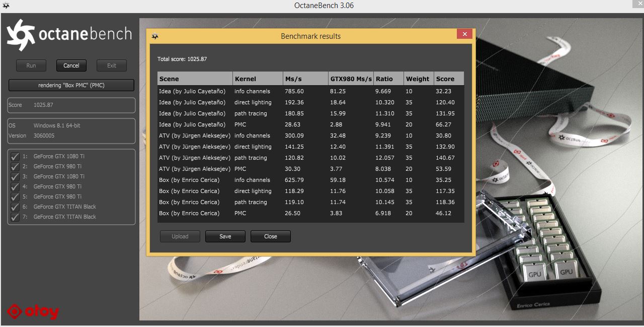The image size is (644, 327).
Task: Click the rendering "Box PMC" (PMC) status bar
Action: [x=71, y=85]
